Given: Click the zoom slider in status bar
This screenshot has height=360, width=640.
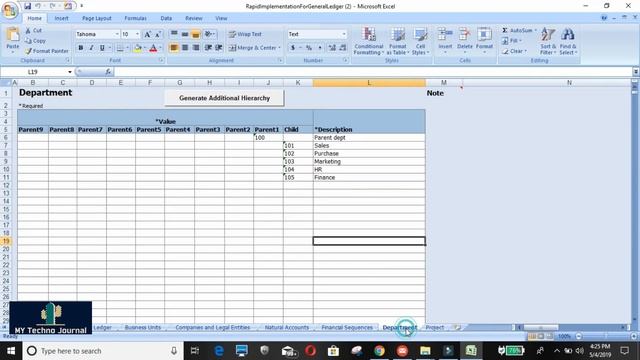Looking at the screenshot, I should [606, 336].
